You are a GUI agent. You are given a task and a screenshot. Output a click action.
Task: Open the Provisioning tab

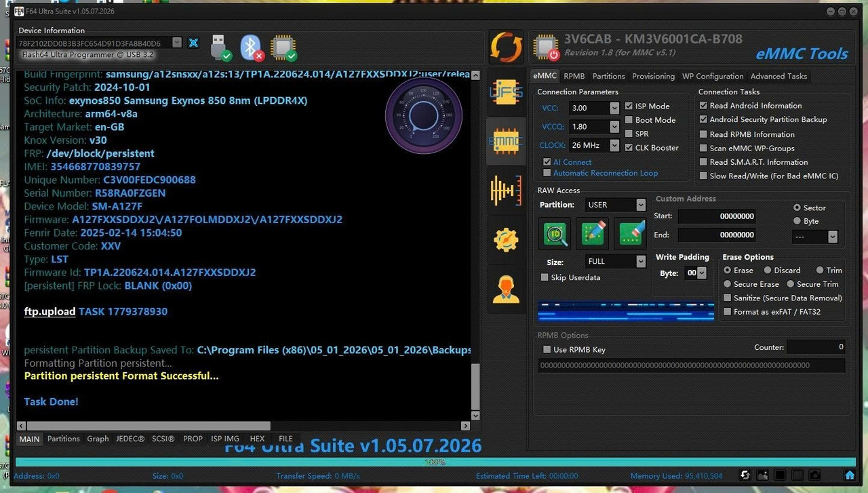654,76
